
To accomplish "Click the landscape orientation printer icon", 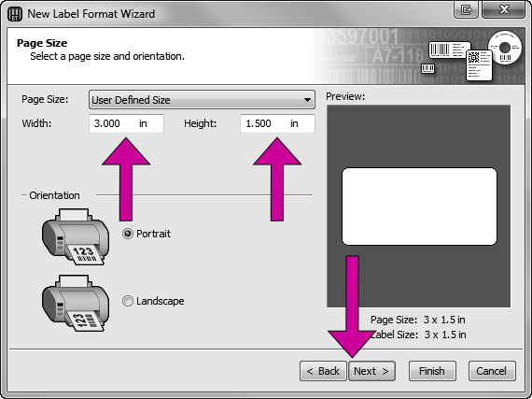I will (76, 303).
